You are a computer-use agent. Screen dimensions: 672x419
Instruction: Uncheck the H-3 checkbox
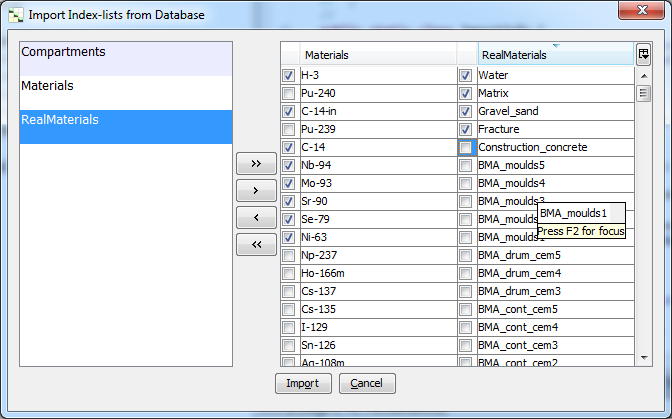tap(288, 76)
